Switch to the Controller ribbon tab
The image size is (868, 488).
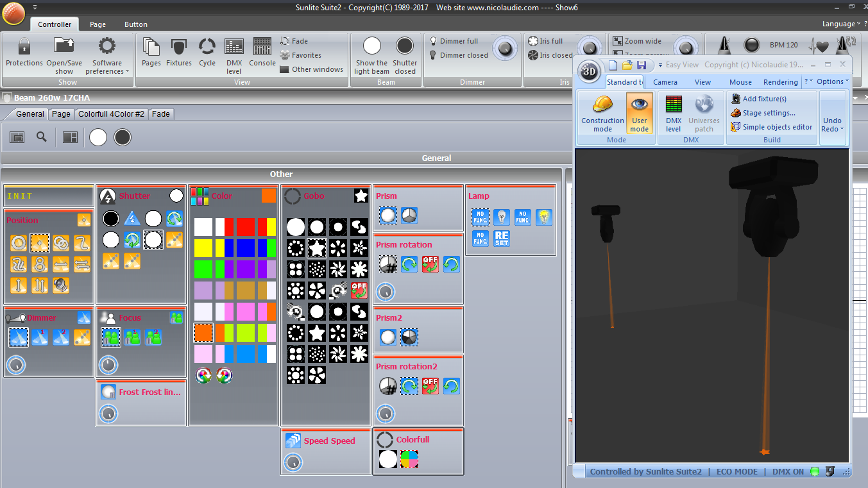click(55, 24)
